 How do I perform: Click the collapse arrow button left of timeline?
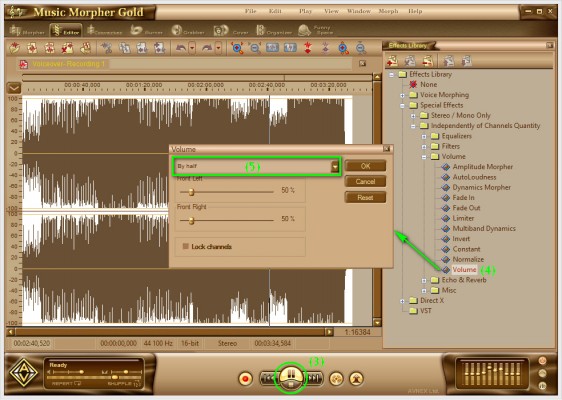14,88
